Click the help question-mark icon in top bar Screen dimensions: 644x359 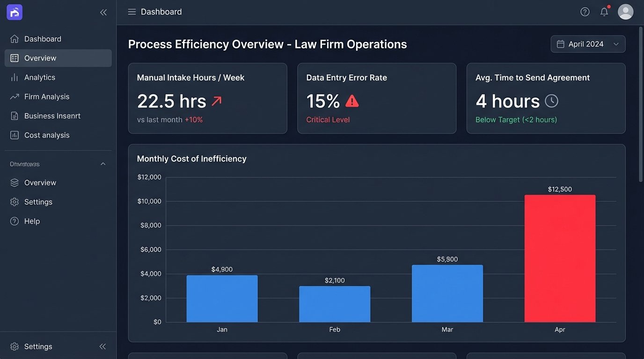585,11
